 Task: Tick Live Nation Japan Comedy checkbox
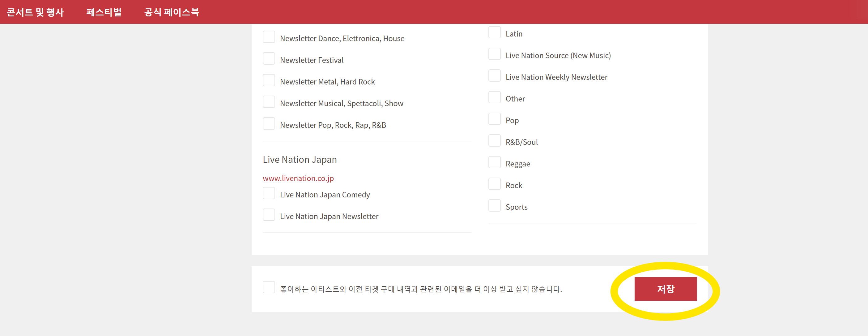click(x=269, y=194)
